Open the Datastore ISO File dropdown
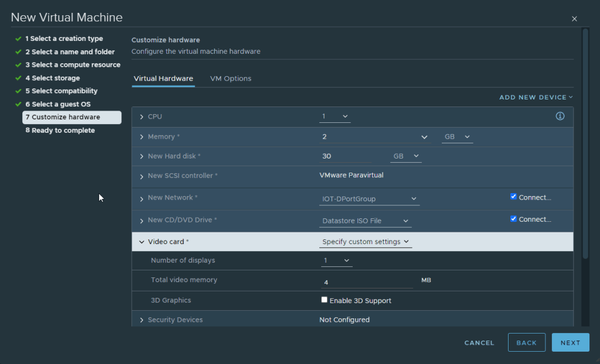The image size is (600, 364). 366,221
